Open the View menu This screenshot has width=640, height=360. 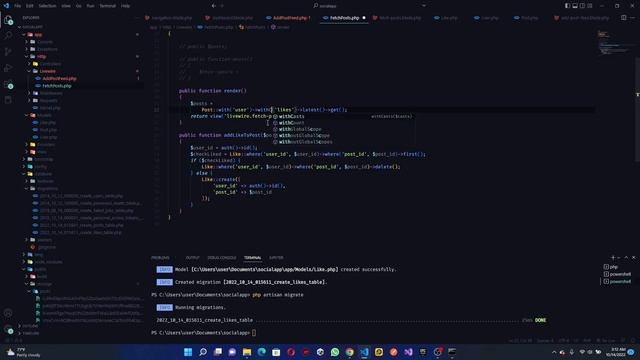pos(66,6)
